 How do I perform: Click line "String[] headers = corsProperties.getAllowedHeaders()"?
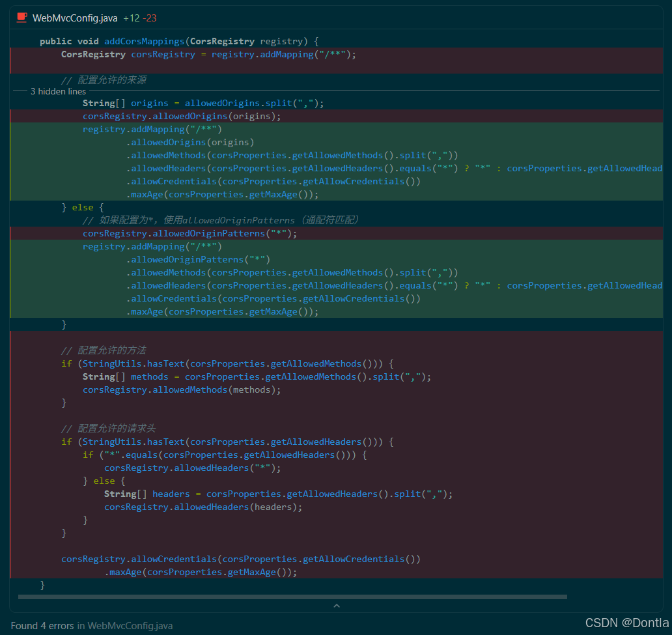(x=278, y=494)
